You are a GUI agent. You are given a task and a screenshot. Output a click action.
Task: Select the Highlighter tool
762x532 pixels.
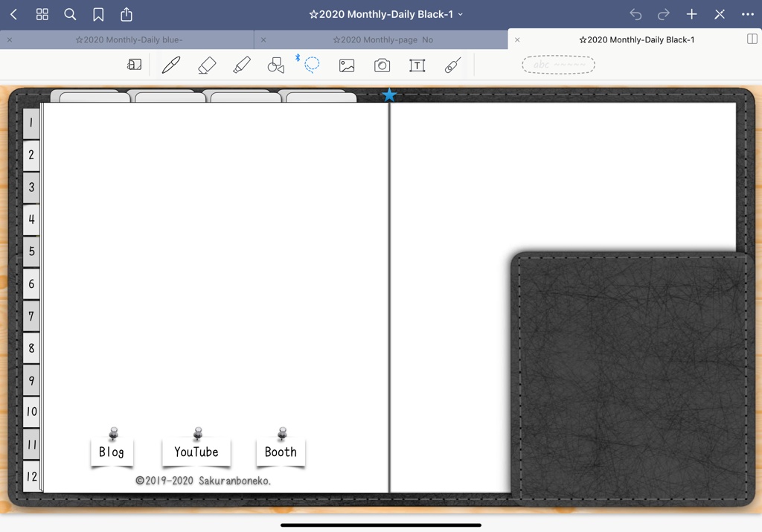[242, 65]
